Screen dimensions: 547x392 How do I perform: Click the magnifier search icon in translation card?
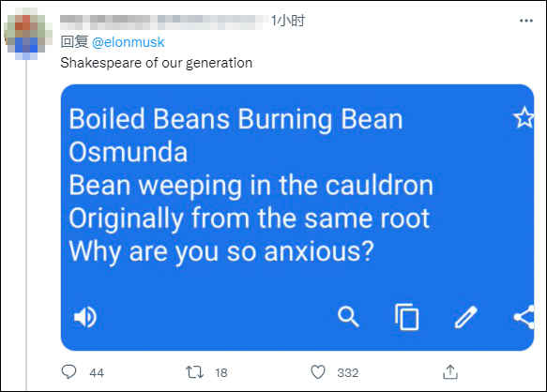click(x=348, y=317)
